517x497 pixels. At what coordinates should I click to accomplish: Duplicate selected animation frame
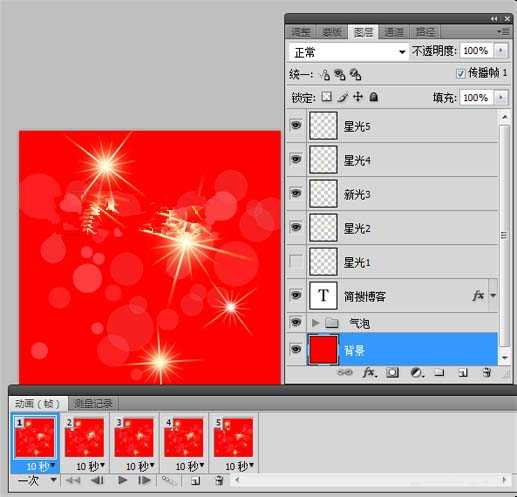[196, 481]
